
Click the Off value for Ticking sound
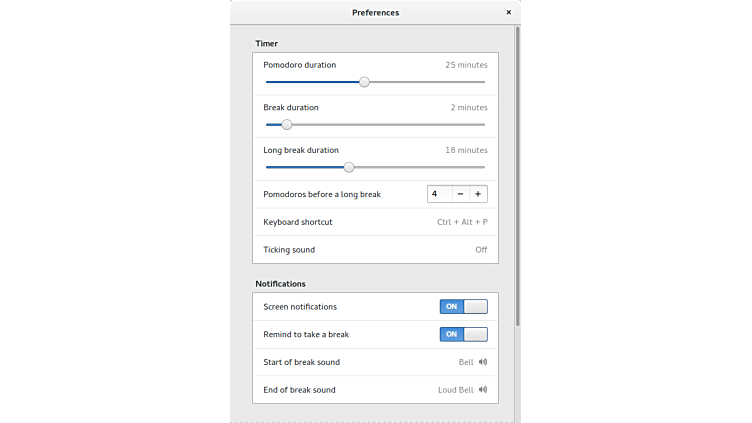pyautogui.click(x=481, y=250)
